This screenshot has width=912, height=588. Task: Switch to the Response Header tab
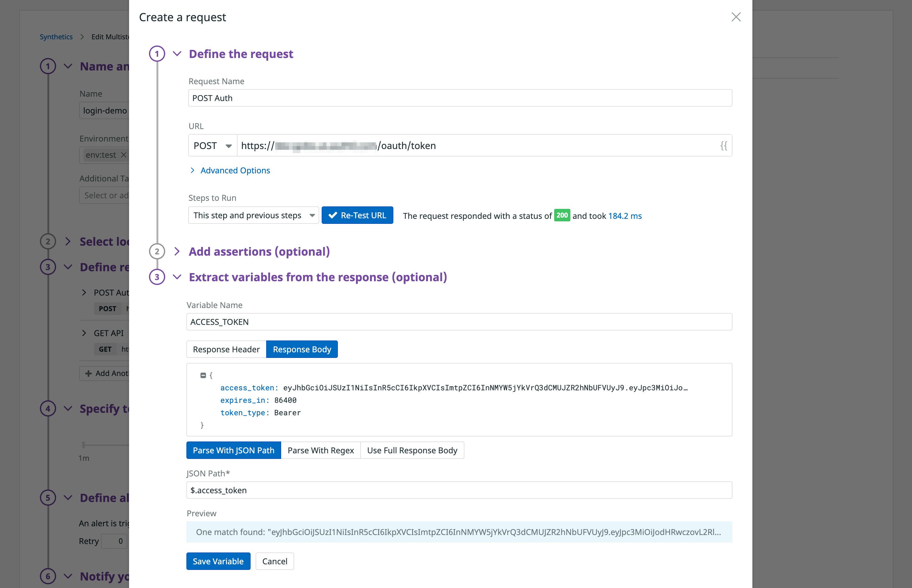[x=226, y=349]
